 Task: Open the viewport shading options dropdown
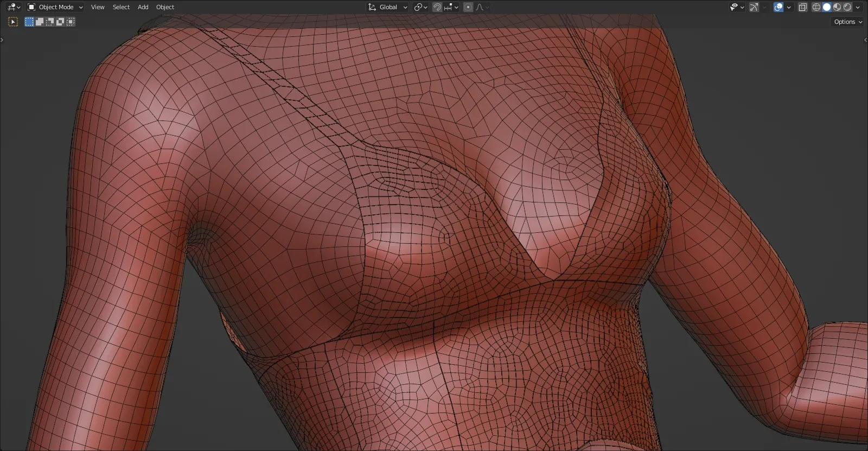(x=858, y=7)
